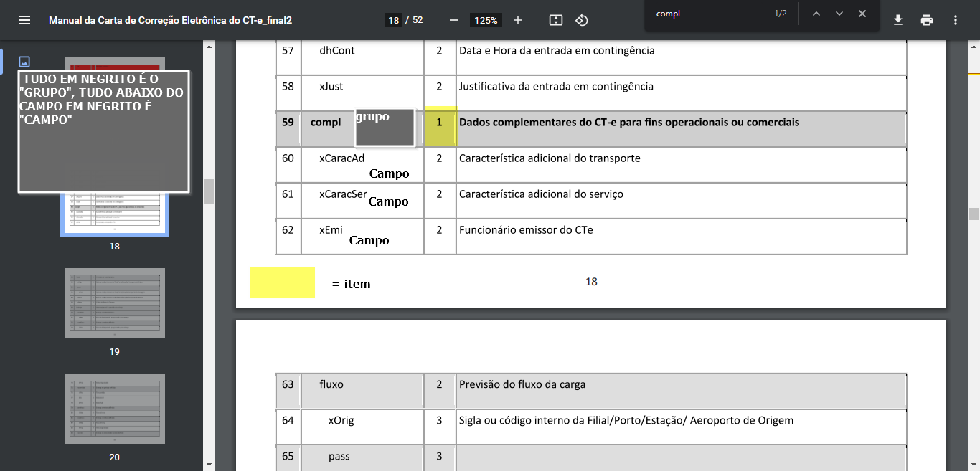Click the 125% zoom level field
Screen dimensions: 980x471
point(486,20)
